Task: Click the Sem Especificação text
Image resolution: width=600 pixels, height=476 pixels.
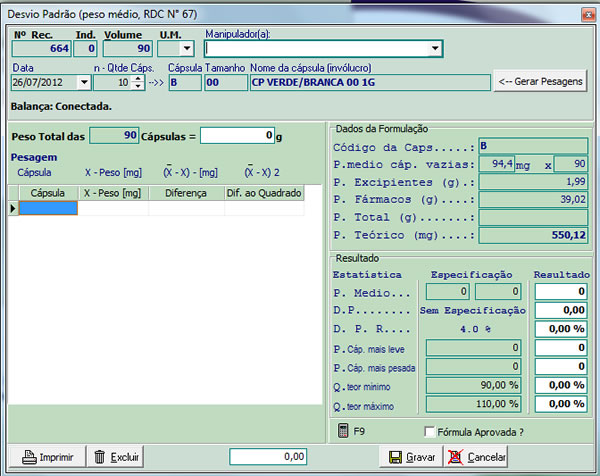Action: tap(473, 310)
